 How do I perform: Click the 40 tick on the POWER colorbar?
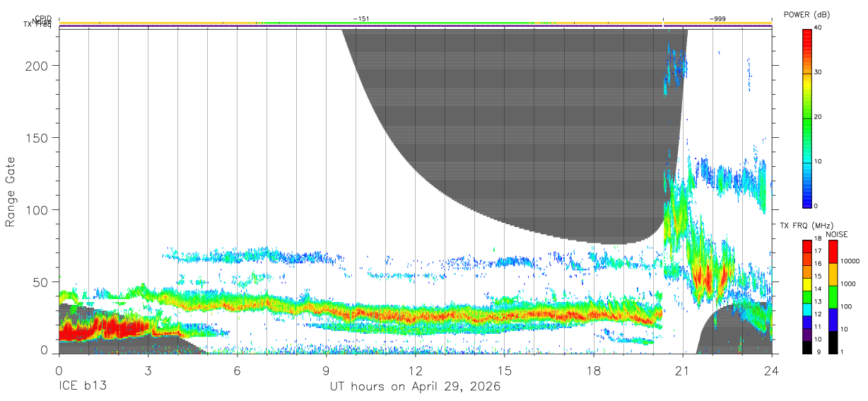coord(819,28)
